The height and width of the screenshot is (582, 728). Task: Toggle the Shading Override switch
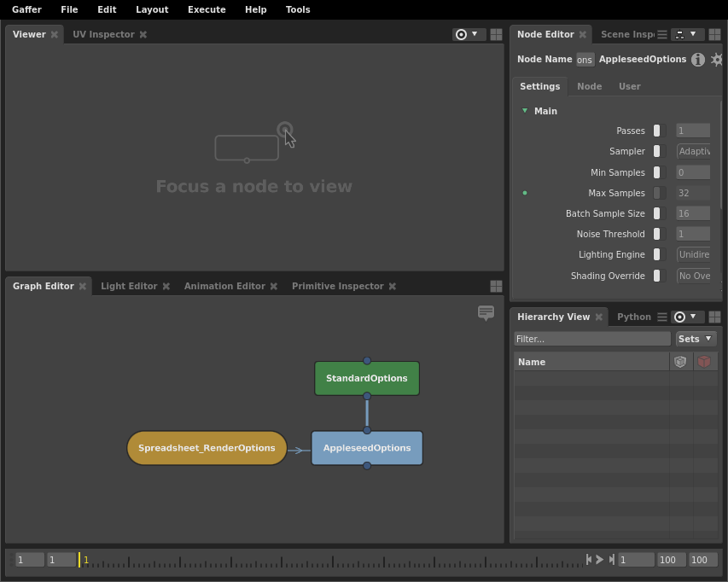coord(660,276)
